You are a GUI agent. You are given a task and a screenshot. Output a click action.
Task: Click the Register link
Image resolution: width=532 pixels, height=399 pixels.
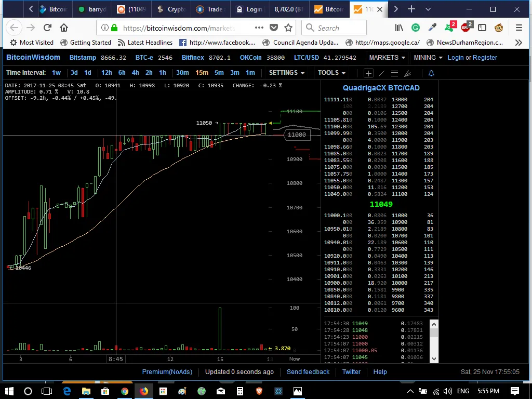485,58
